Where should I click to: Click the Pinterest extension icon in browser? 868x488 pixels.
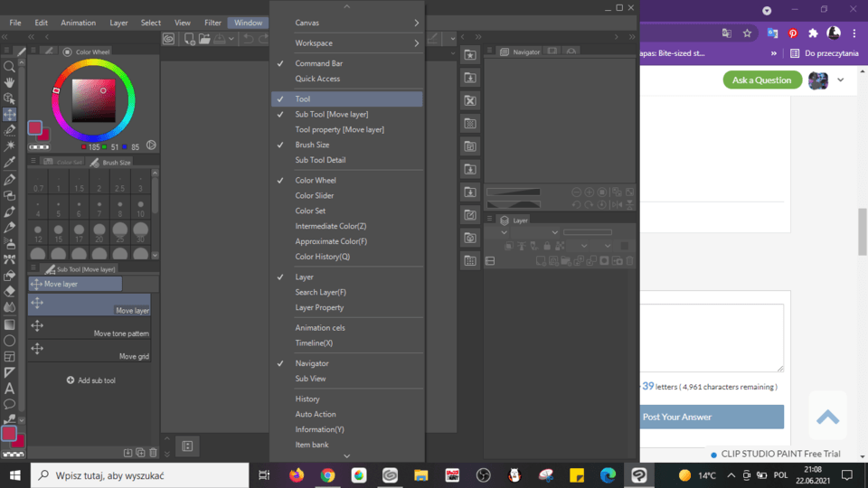tap(793, 33)
